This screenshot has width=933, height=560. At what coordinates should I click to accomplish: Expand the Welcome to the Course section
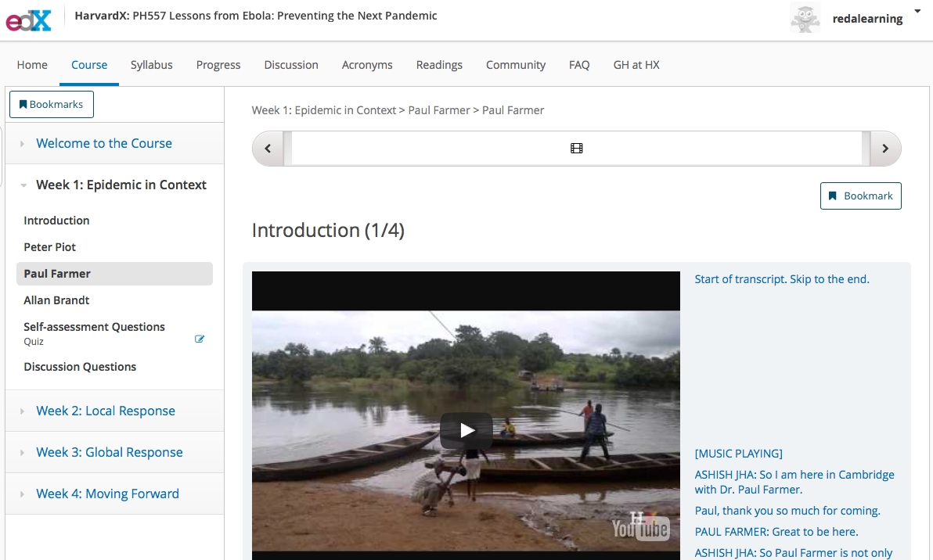[104, 143]
